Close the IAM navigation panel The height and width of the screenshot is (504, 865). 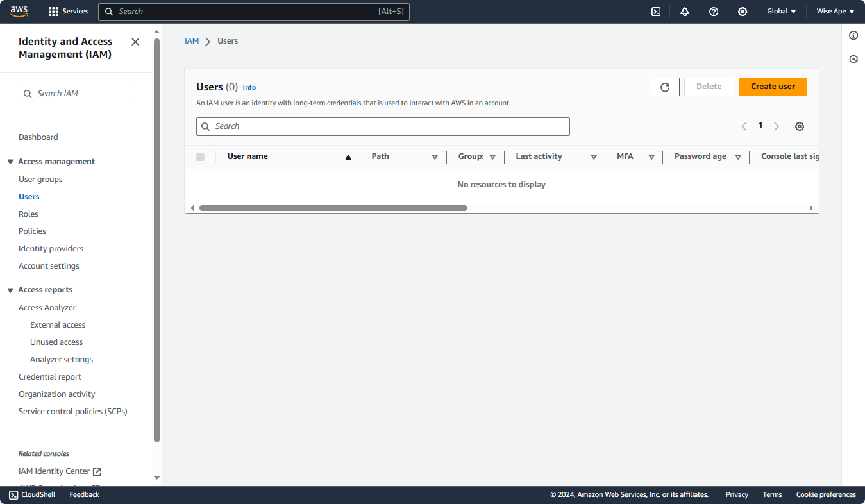[135, 42]
